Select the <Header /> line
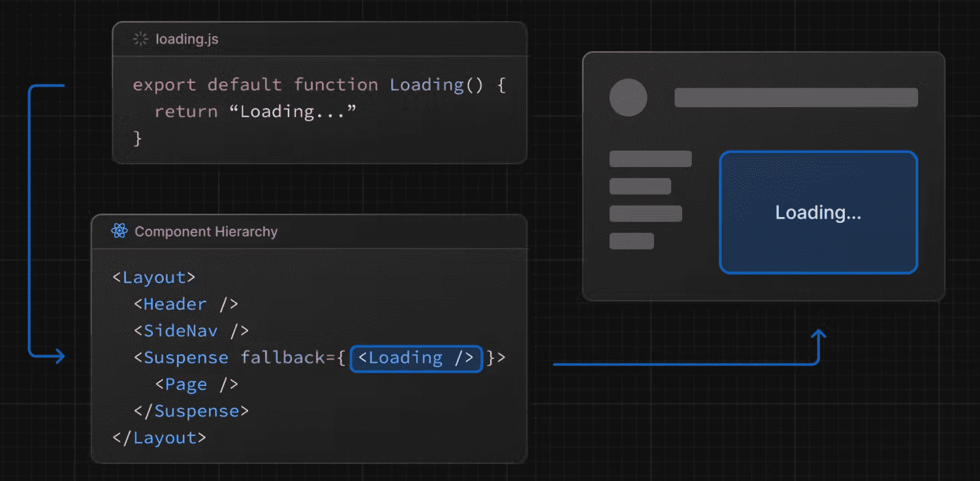Viewport: 980px width, 481px height. point(186,304)
